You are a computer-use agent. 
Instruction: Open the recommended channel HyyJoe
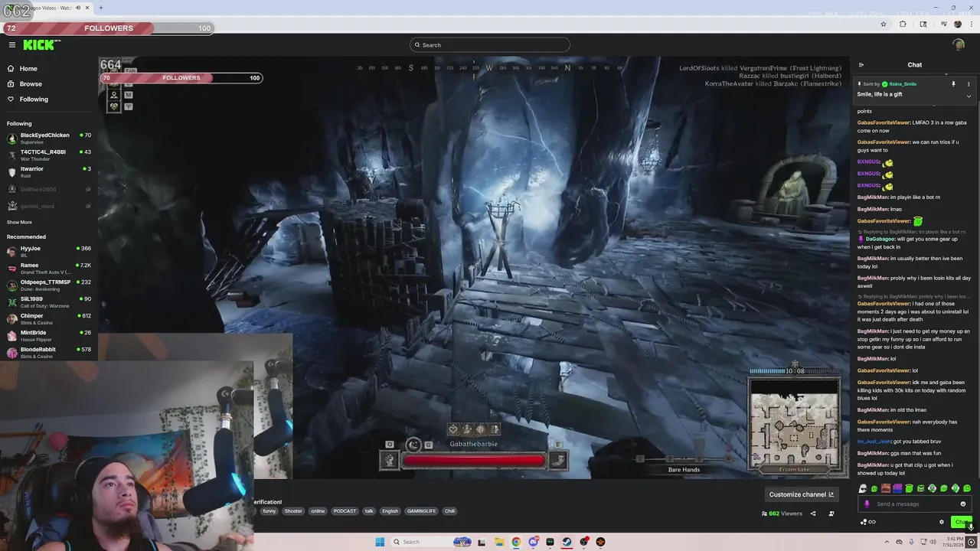pos(49,252)
